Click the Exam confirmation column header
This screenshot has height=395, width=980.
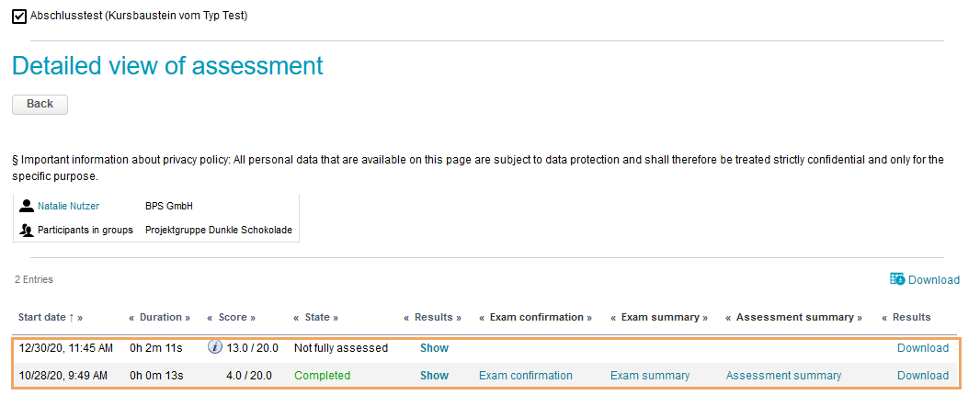pyautogui.click(x=536, y=317)
